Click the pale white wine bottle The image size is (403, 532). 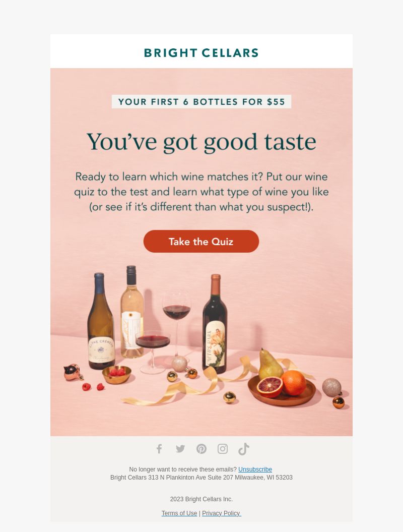click(132, 312)
